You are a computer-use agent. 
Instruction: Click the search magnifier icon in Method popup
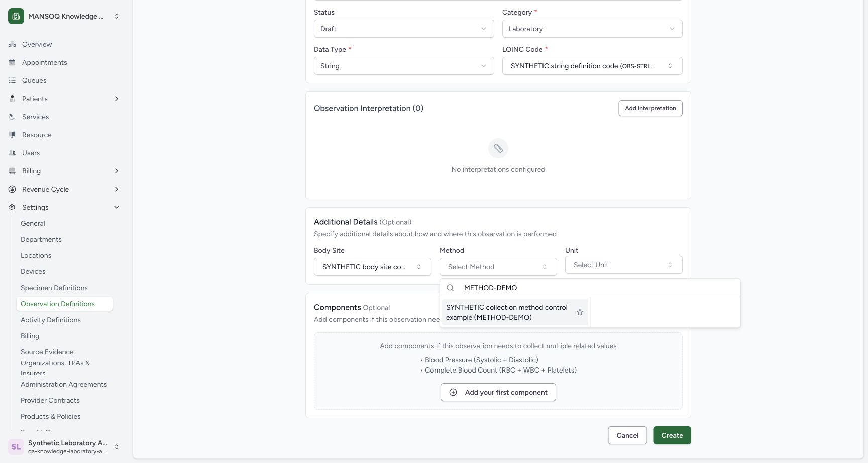click(x=450, y=288)
